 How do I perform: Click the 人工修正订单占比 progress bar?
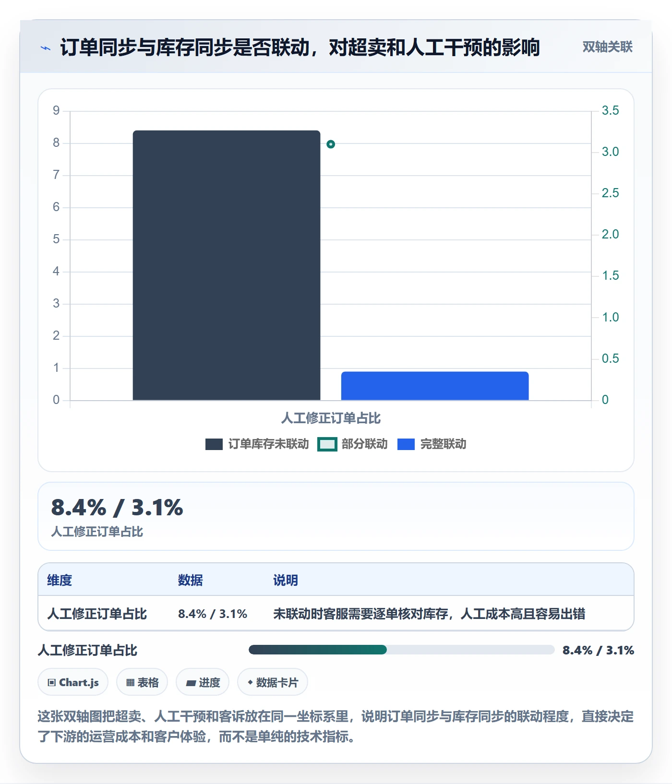[x=402, y=650]
